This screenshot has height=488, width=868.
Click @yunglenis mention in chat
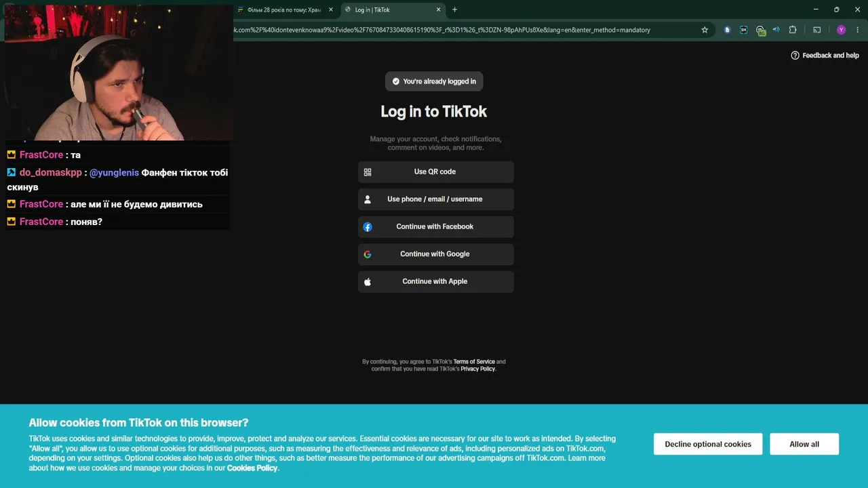(x=114, y=173)
